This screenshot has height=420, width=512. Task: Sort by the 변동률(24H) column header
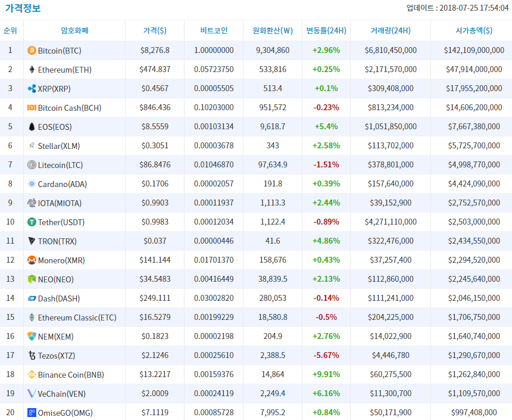(x=326, y=30)
